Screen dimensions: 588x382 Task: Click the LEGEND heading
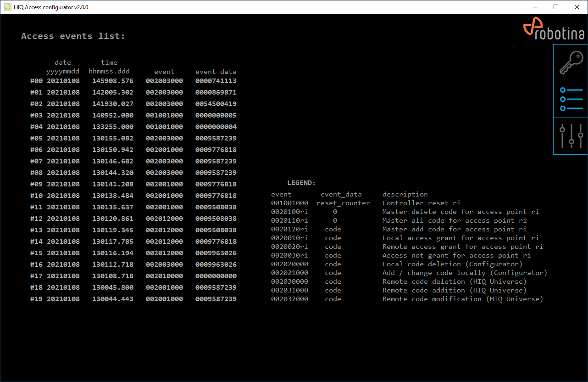coord(301,183)
